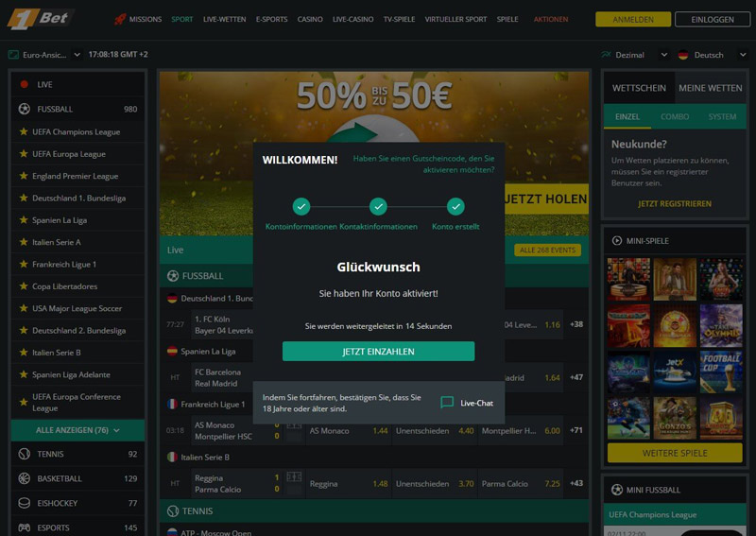Viewport: 756px width, 536px height.
Task: Click the Jetzt Einzahlen button
Action: coord(379,352)
